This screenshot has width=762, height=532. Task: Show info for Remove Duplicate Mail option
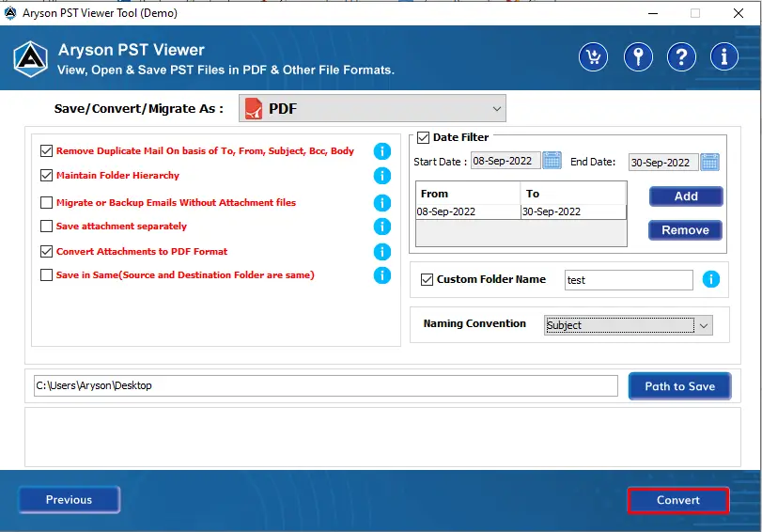click(382, 151)
